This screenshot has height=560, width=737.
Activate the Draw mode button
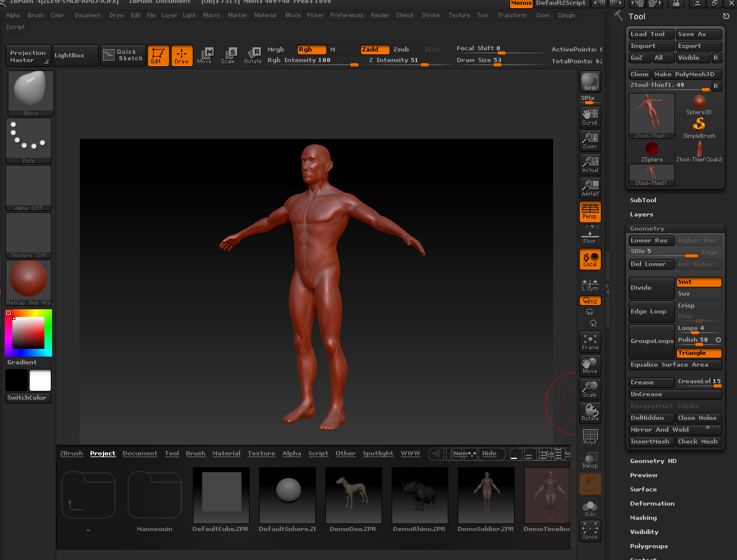(182, 56)
